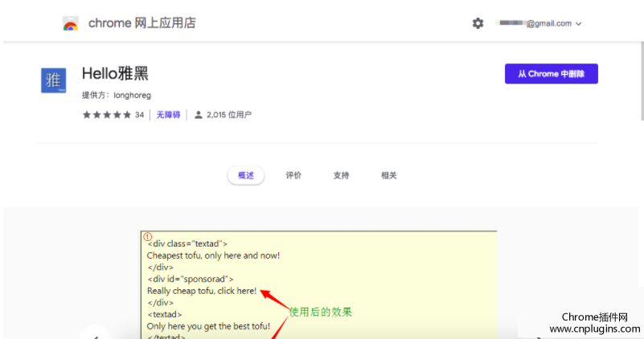Click the page vertical scrollbar
644x339 pixels.
pos(642,81)
